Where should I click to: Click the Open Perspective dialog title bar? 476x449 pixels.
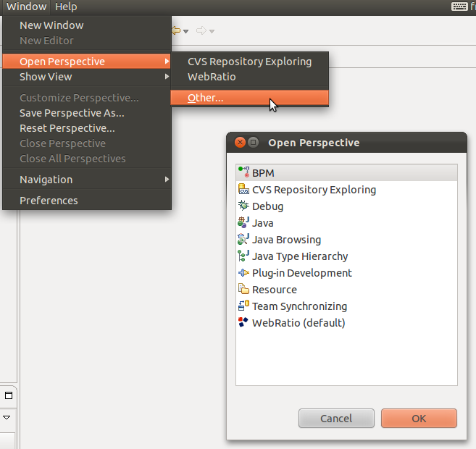[347, 143]
